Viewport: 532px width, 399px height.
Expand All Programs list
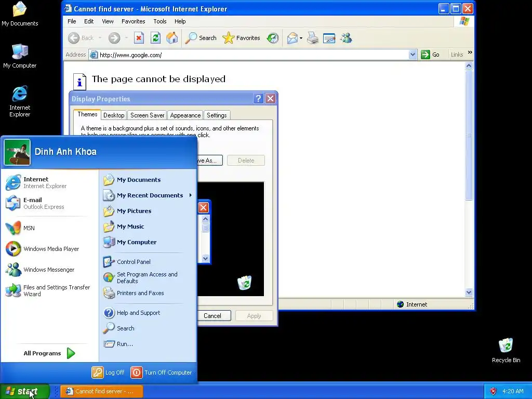coord(49,353)
